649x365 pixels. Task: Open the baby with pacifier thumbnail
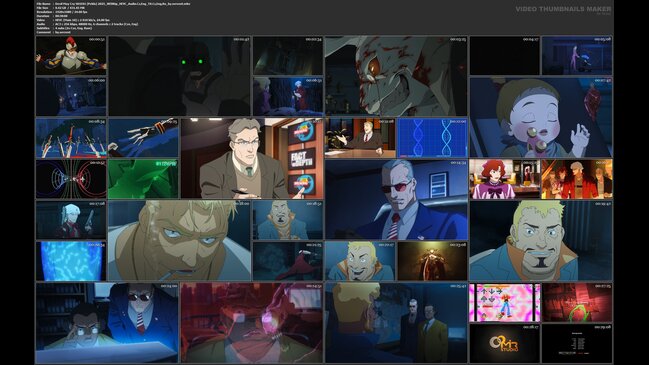[x=541, y=117]
